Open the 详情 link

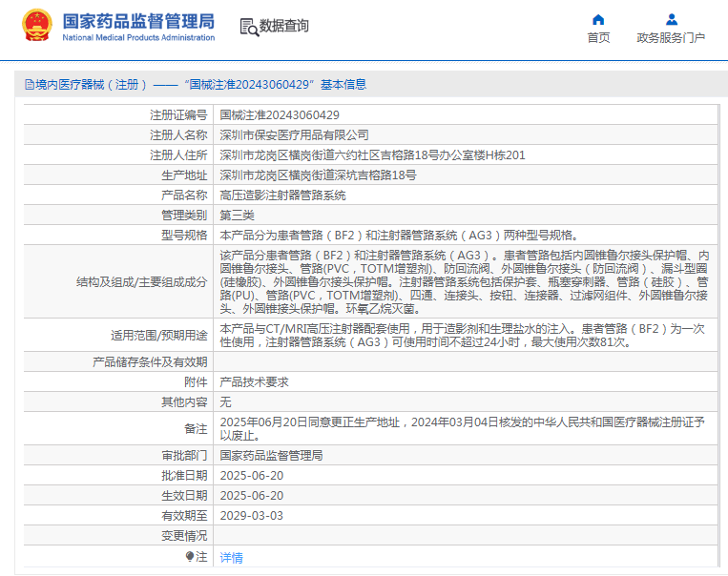pos(231,558)
